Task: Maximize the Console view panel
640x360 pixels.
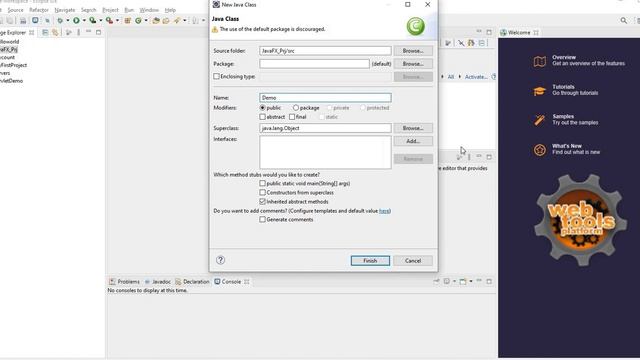Action: (489, 281)
